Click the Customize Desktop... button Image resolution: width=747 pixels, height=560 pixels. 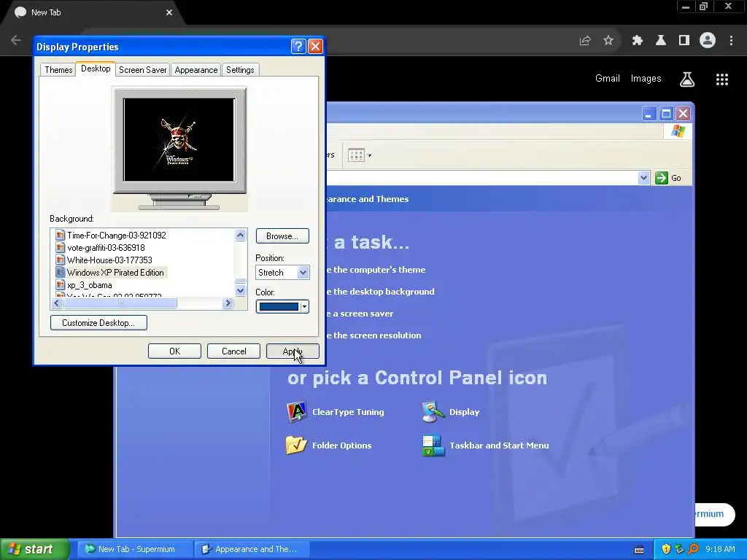click(98, 323)
